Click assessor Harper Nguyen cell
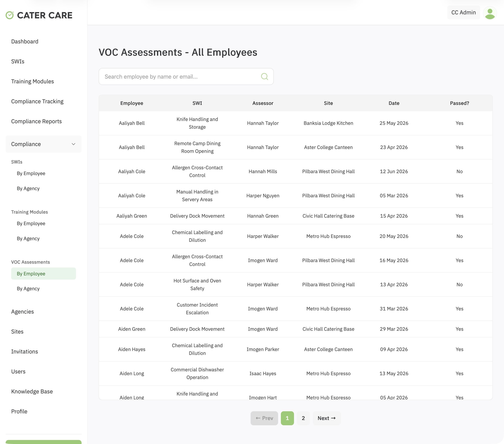The image size is (504, 444). [263, 196]
